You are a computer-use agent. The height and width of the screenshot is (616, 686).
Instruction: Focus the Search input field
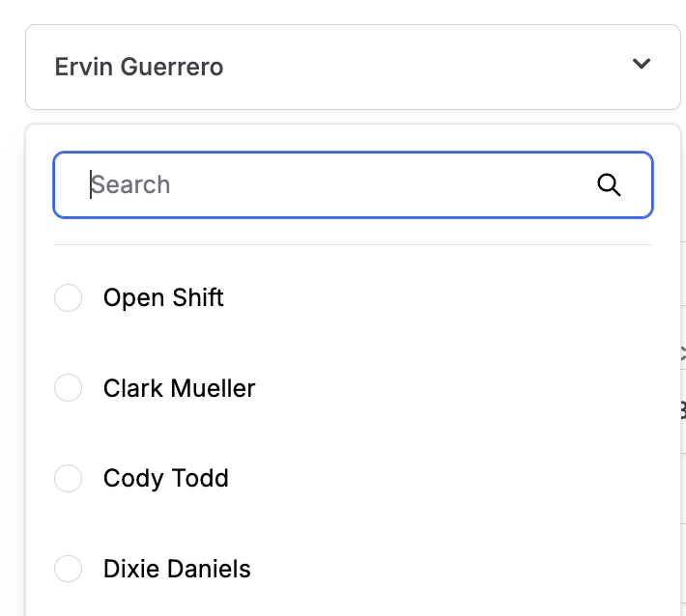[329, 184]
